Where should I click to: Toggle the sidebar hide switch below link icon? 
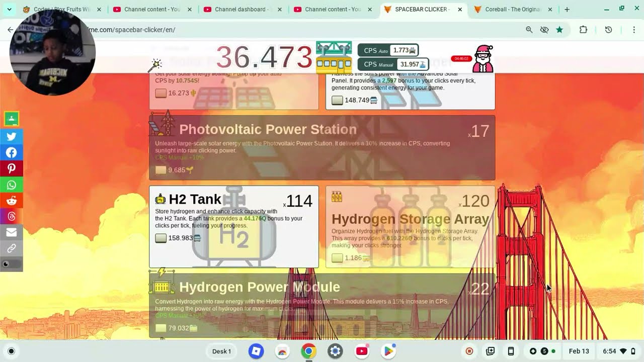pyautogui.click(x=12, y=264)
